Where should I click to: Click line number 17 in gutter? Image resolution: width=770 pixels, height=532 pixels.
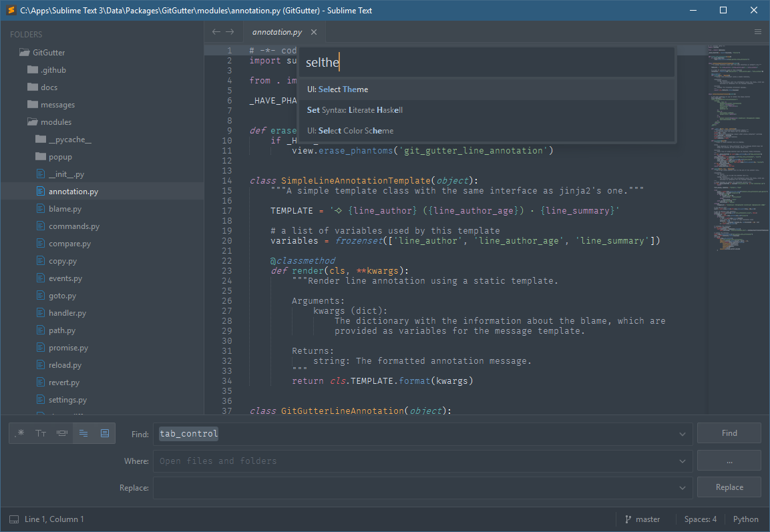pos(227,210)
